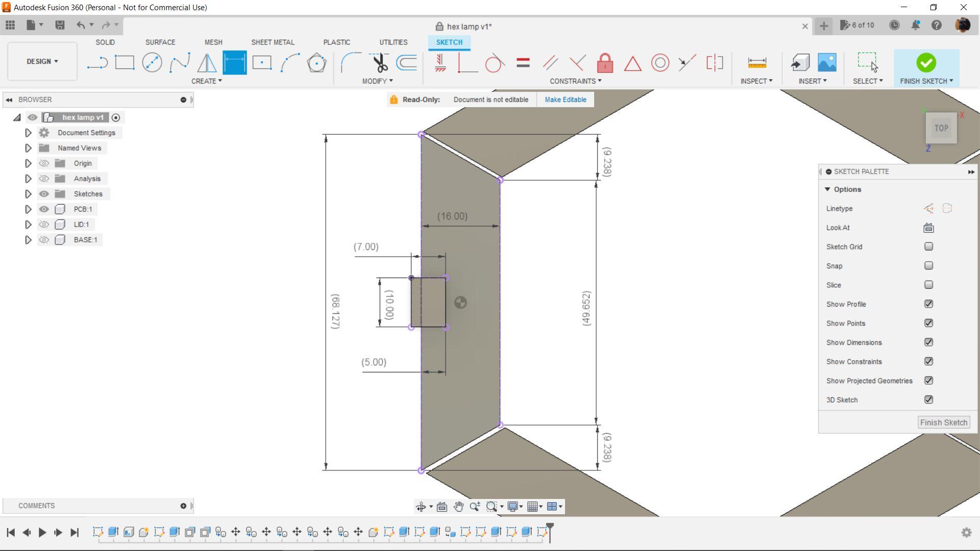Open the DESIGN workspace dropdown
Viewport: 980px width, 551px height.
point(42,61)
